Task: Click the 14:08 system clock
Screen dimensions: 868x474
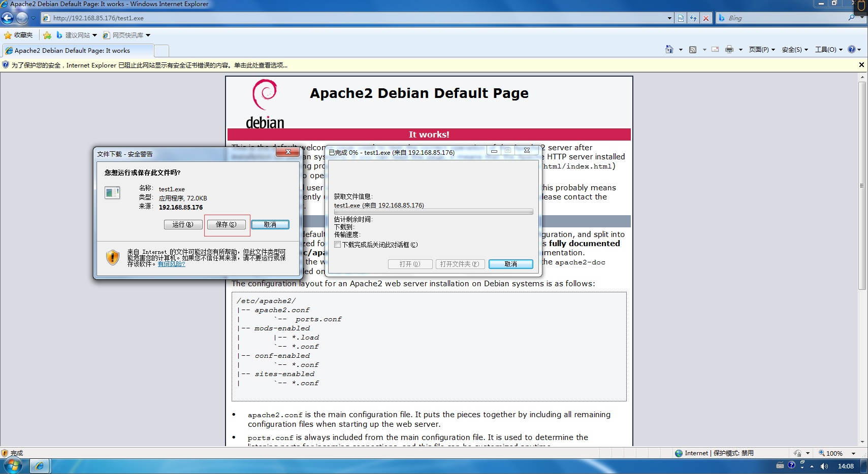Action: click(846, 466)
